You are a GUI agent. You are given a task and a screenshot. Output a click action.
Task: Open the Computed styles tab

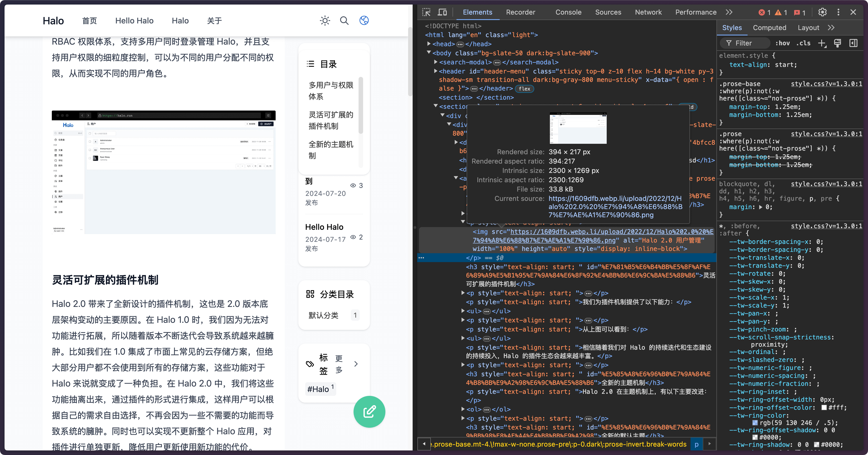click(x=769, y=28)
